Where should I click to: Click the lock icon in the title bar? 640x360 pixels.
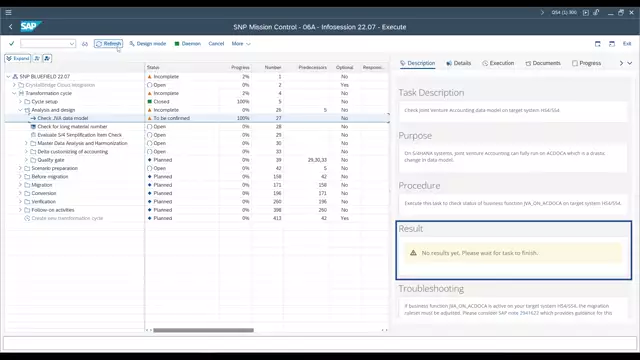pyautogui.click(x=596, y=13)
